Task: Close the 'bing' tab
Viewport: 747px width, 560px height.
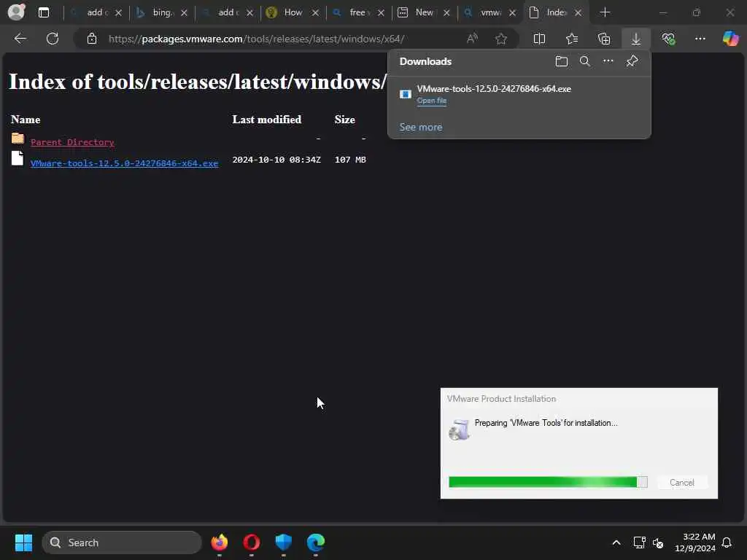Action: (x=184, y=13)
